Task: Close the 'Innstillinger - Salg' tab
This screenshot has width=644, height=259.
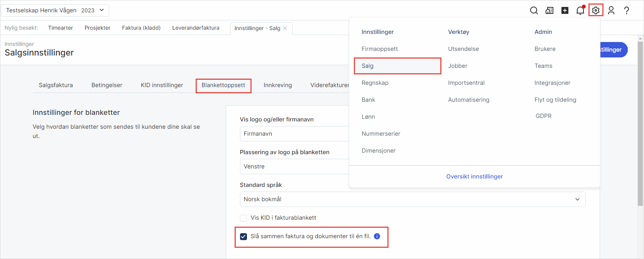Action: pyautogui.click(x=285, y=28)
